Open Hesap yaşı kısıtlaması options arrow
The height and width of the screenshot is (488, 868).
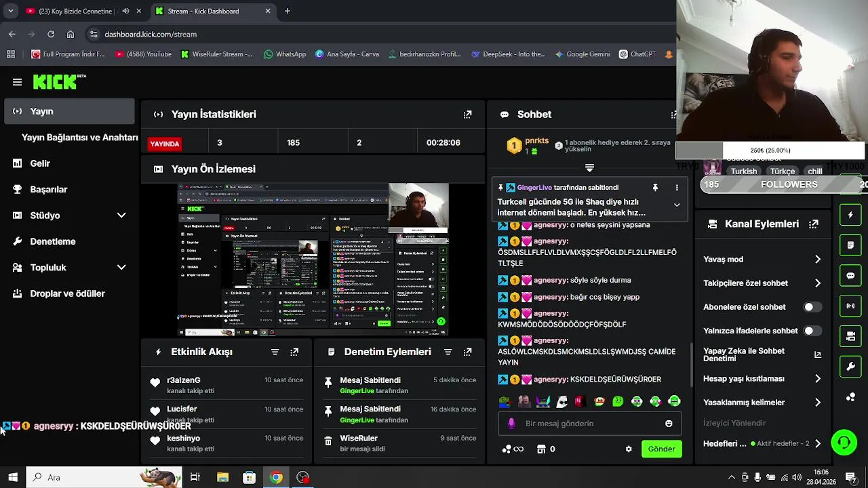click(x=817, y=379)
